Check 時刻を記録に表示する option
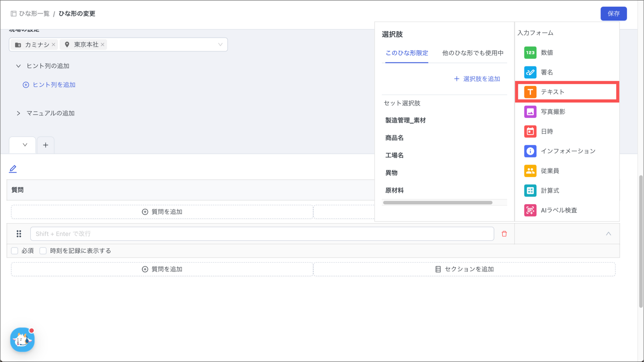 [43, 251]
